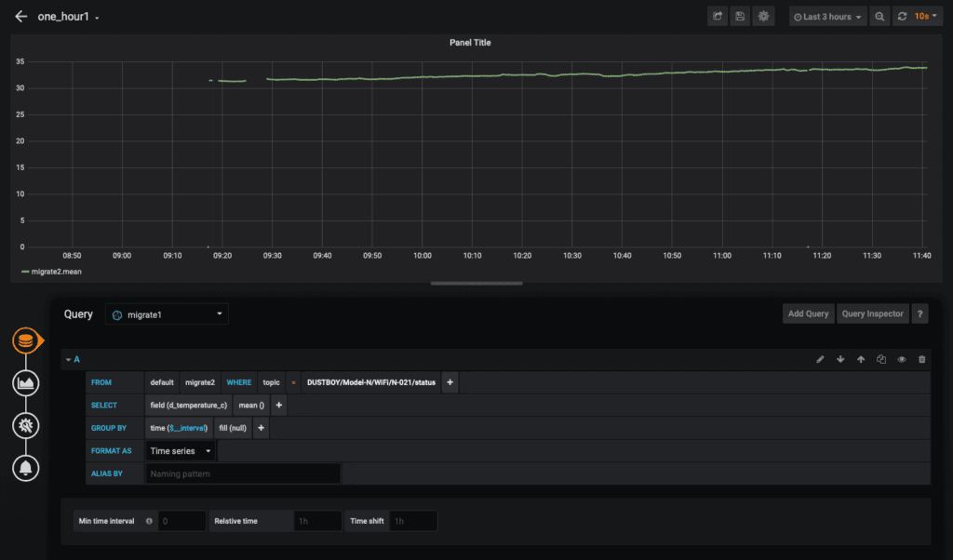This screenshot has height=560, width=953.
Task: Click the fill (null) segment
Action: click(x=232, y=428)
